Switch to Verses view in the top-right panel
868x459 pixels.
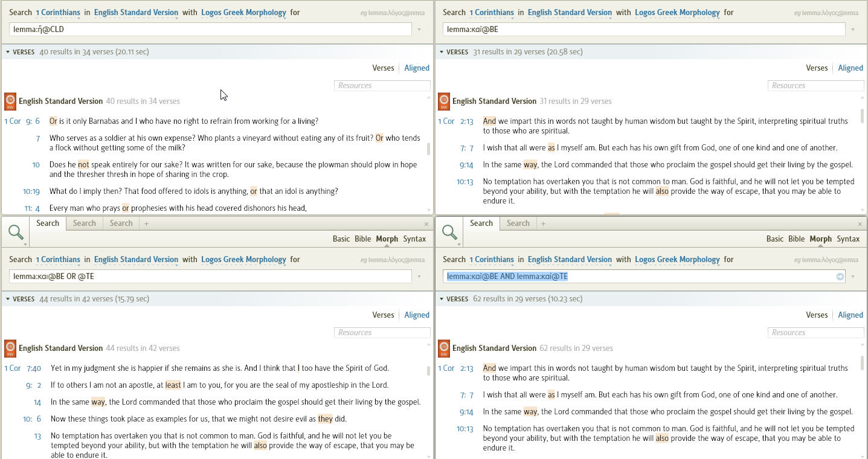click(817, 68)
